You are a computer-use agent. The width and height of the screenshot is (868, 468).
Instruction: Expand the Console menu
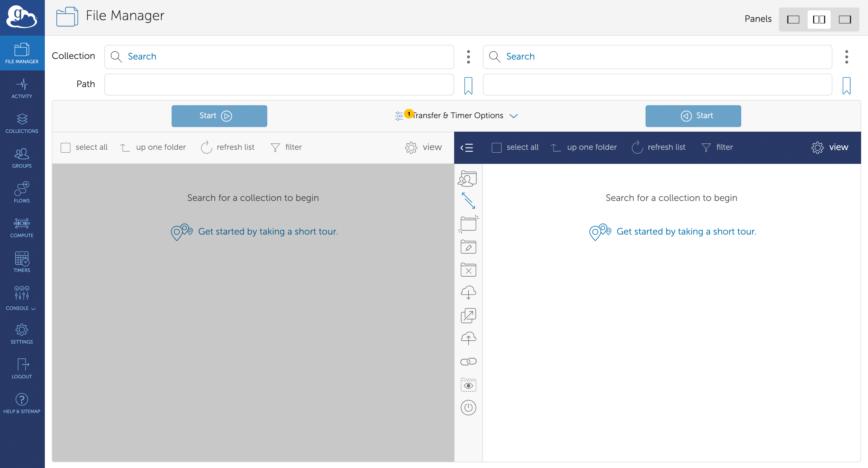(21, 298)
